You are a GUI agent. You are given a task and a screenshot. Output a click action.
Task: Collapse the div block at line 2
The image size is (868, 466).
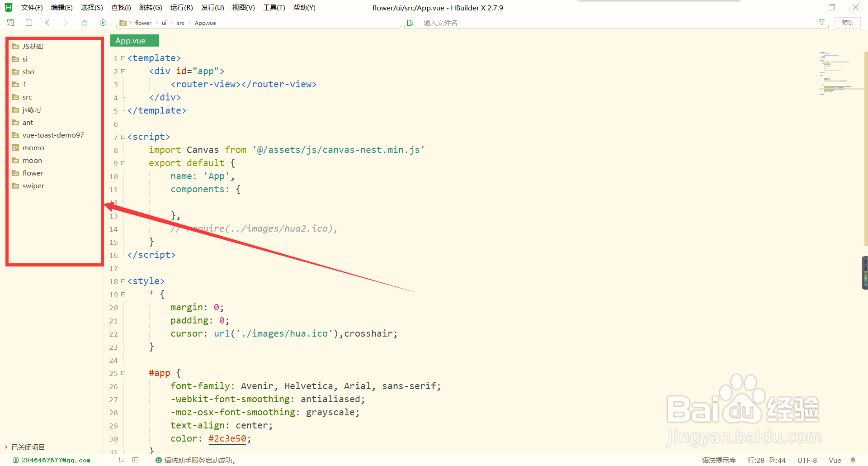click(123, 71)
